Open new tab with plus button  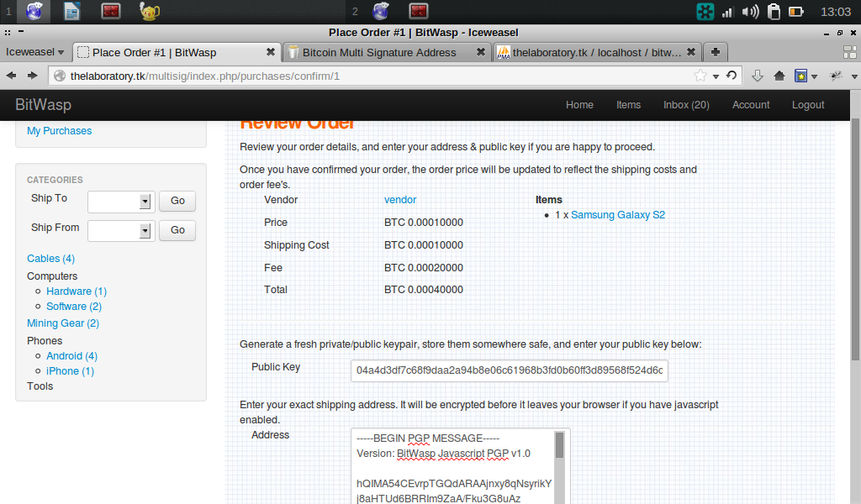point(715,52)
